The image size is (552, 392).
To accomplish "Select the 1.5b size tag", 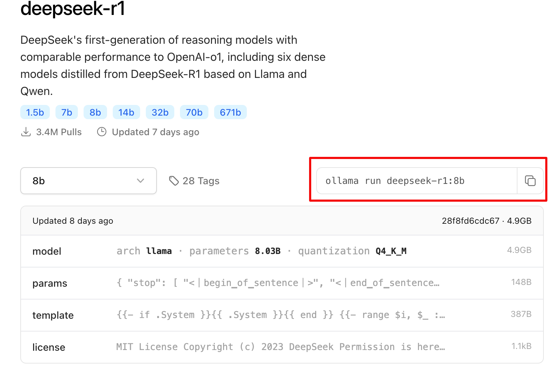I will coord(35,112).
